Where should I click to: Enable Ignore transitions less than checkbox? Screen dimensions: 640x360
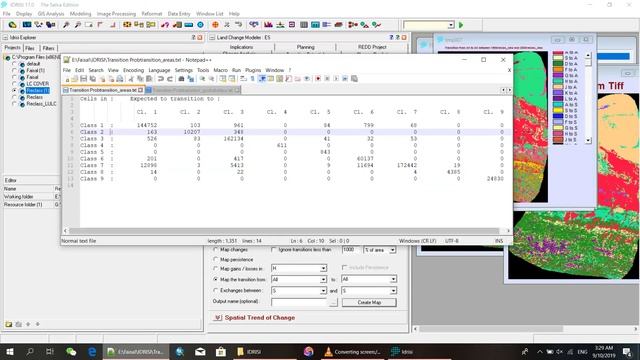[x=274, y=249]
